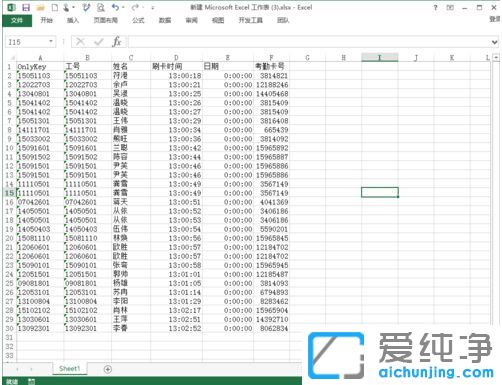Image resolution: width=502 pixels, height=385 pixels.
Task: Open the Undo history dropdown arrow
Action: pos(123,7)
